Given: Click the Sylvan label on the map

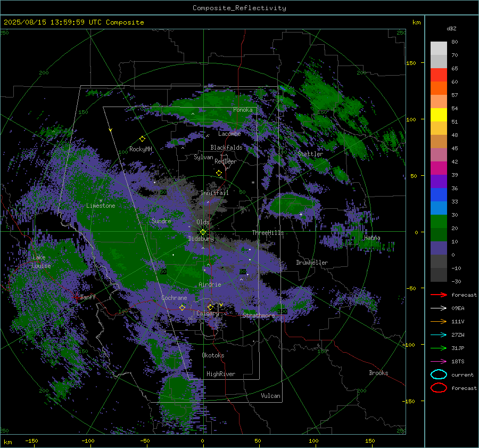Looking at the screenshot, I should click(x=203, y=157).
